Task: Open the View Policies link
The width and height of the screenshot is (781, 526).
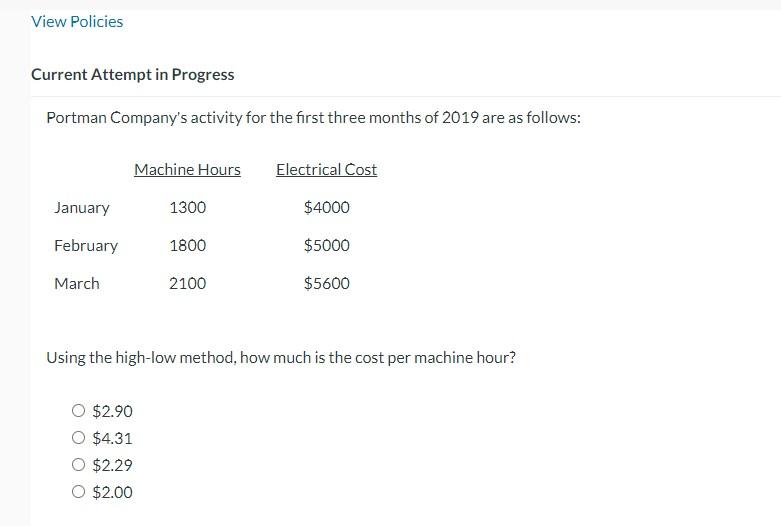Action: [77, 21]
